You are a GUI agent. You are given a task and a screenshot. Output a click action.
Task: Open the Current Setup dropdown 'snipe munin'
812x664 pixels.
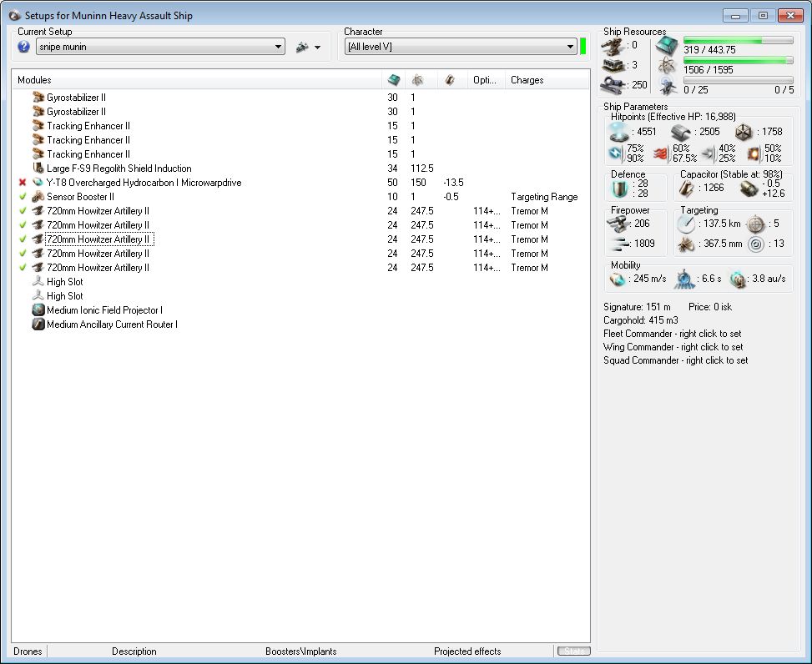(160, 47)
